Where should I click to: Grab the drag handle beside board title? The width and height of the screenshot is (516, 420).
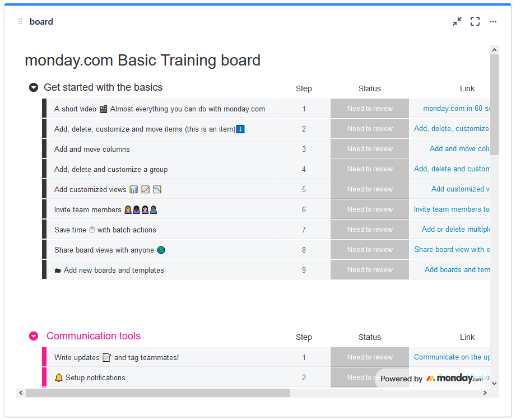20,21
